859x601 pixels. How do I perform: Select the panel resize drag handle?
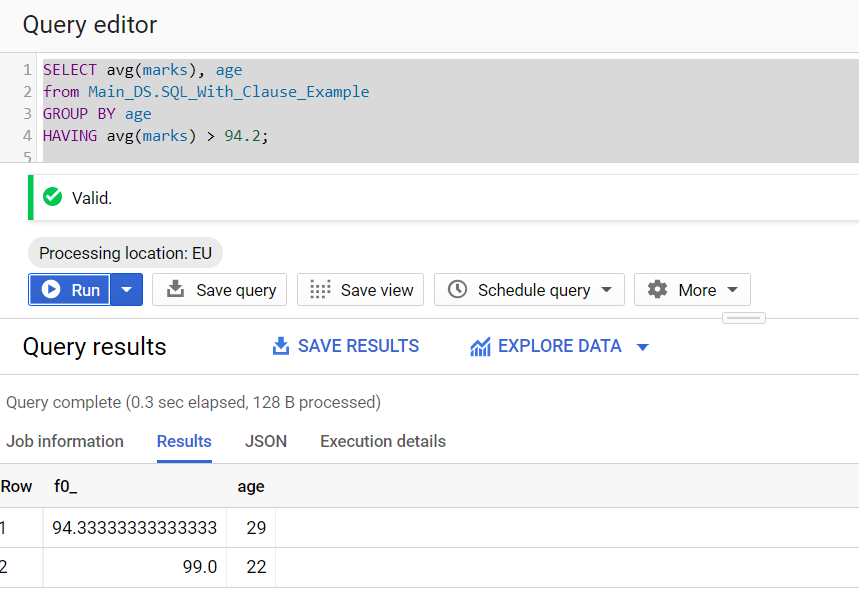click(744, 316)
